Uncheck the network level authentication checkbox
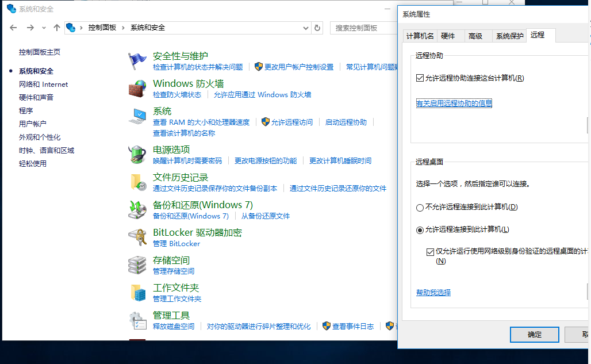 431,251
